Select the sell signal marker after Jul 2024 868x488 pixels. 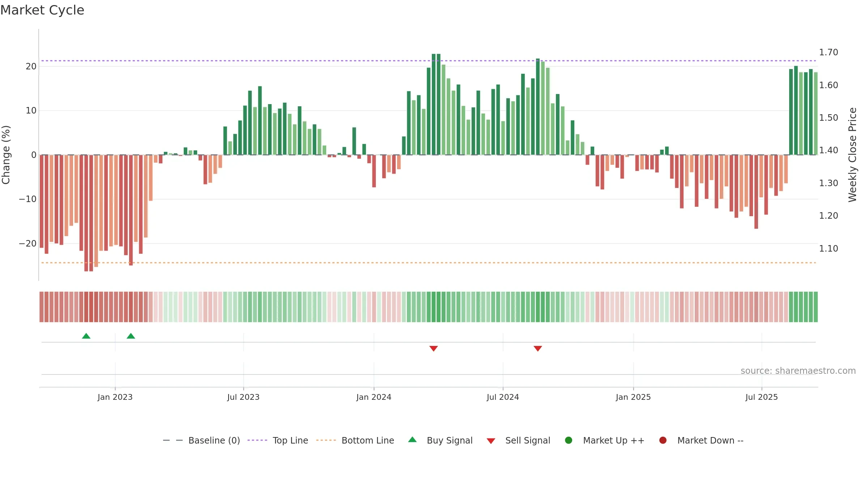pyautogui.click(x=538, y=348)
